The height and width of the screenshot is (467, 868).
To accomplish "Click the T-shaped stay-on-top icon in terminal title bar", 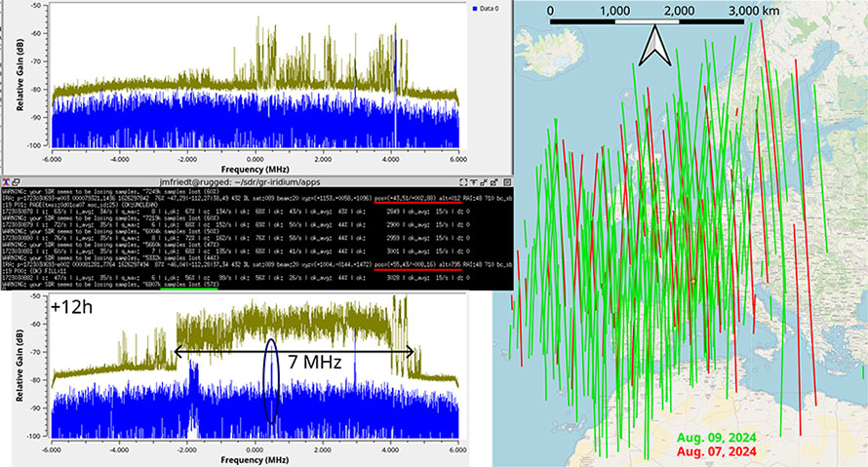I will [473, 182].
